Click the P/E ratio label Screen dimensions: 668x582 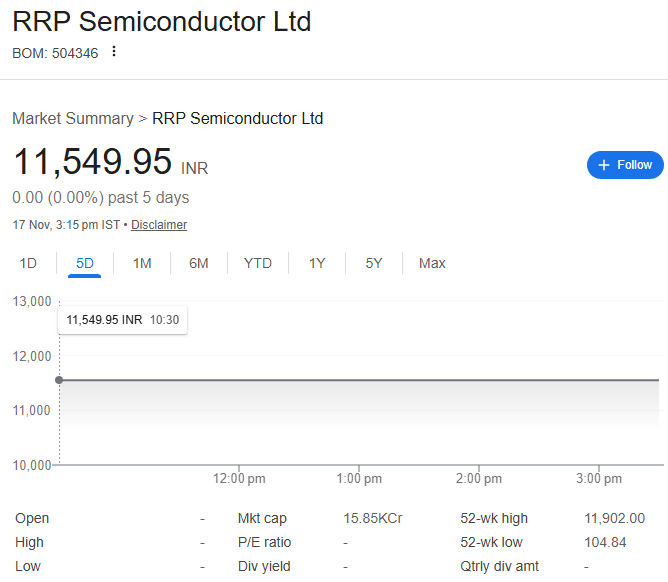[264, 542]
